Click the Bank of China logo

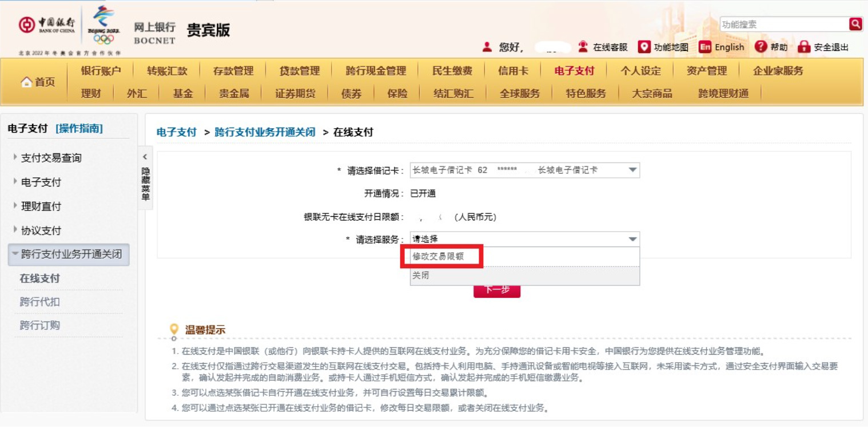(x=47, y=26)
